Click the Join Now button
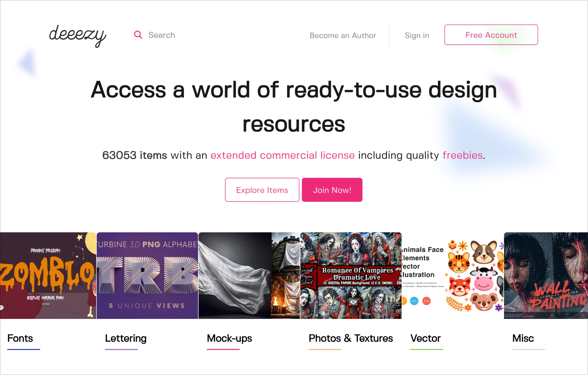Image resolution: width=588 pixels, height=375 pixels. tap(332, 189)
